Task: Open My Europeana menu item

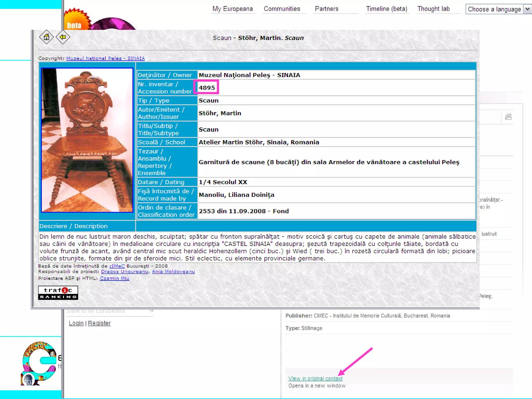Action: (232, 9)
